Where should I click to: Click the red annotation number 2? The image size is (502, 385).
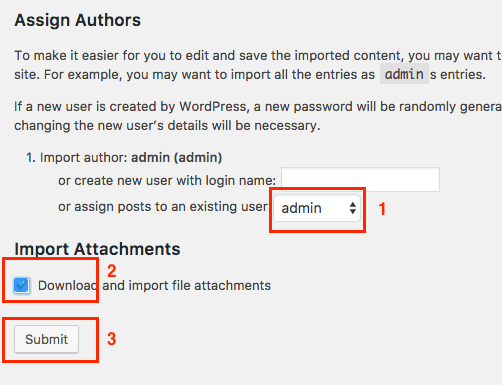pyautogui.click(x=112, y=271)
